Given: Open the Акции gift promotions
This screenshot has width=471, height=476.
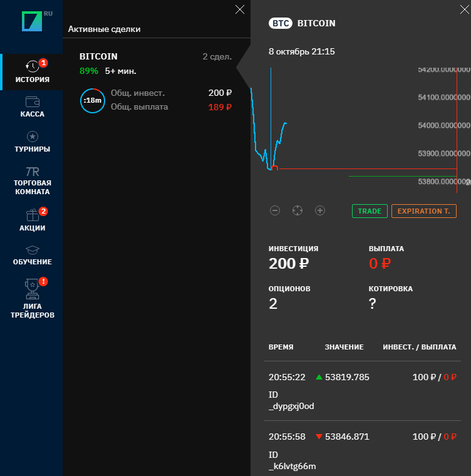Looking at the screenshot, I should 33,220.
